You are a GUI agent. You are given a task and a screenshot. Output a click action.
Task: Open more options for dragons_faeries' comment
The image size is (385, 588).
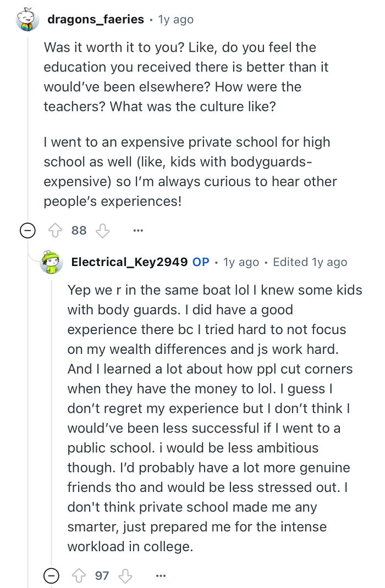(137, 230)
